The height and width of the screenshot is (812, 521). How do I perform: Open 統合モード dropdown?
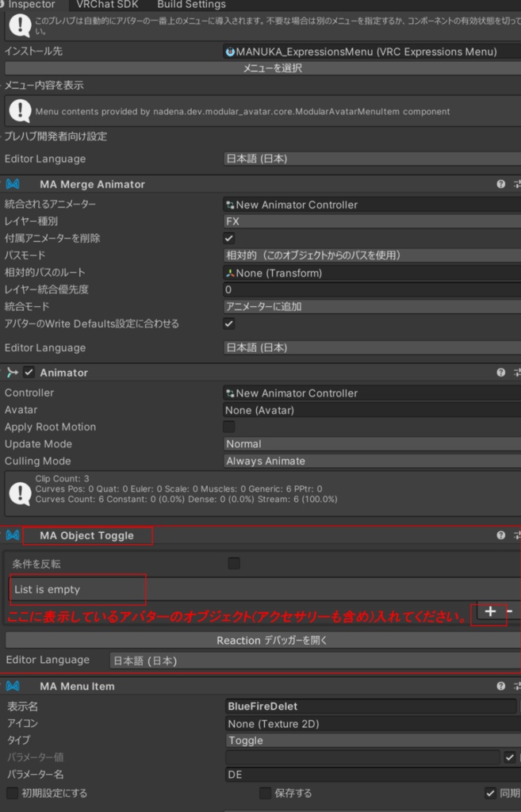[372, 307]
